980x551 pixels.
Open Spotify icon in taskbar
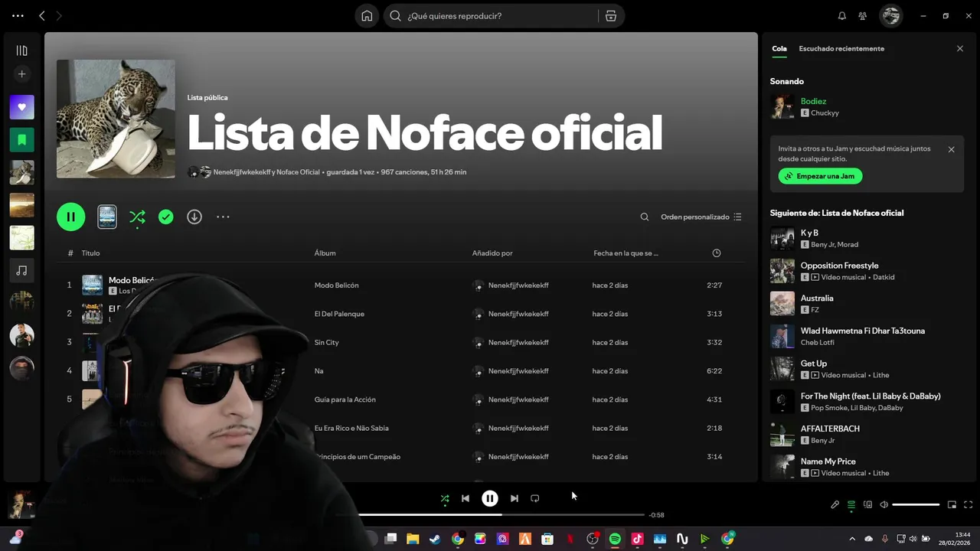point(615,539)
